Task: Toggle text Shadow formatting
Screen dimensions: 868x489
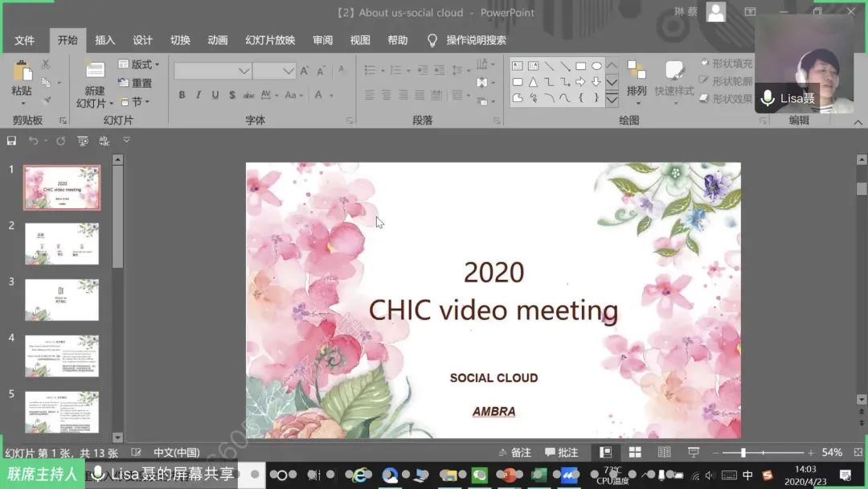Action: [x=232, y=95]
